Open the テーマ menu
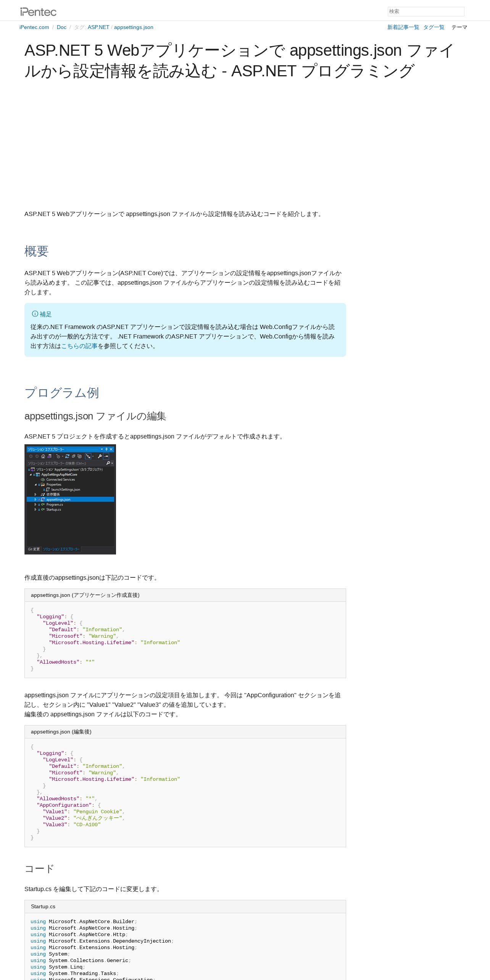 [459, 27]
